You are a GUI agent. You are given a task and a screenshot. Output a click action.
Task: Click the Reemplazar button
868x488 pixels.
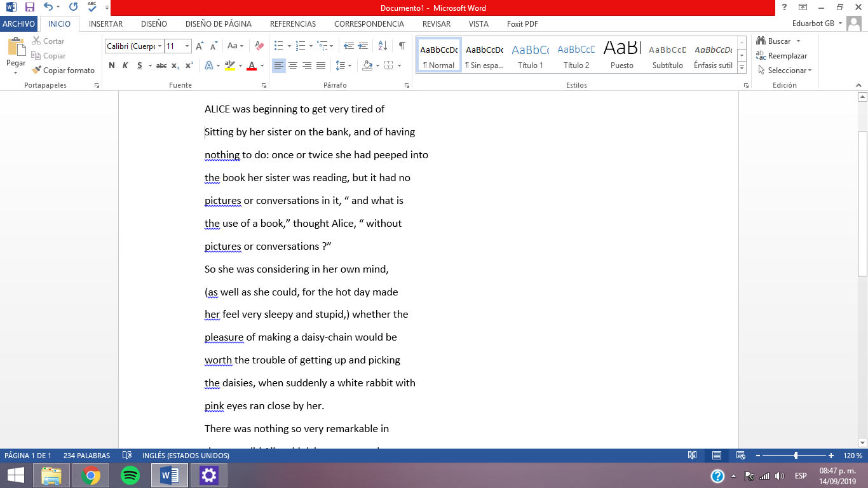782,56
